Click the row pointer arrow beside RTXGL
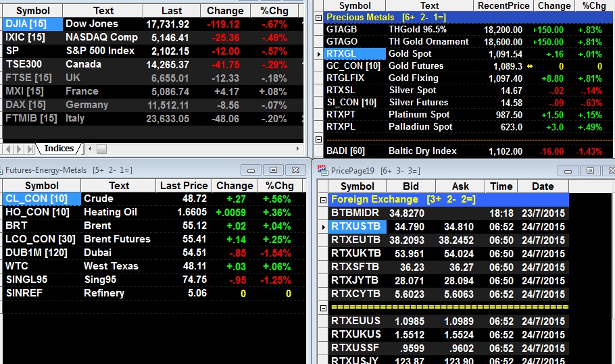The height and width of the screenshot is (364, 615). 319,54
